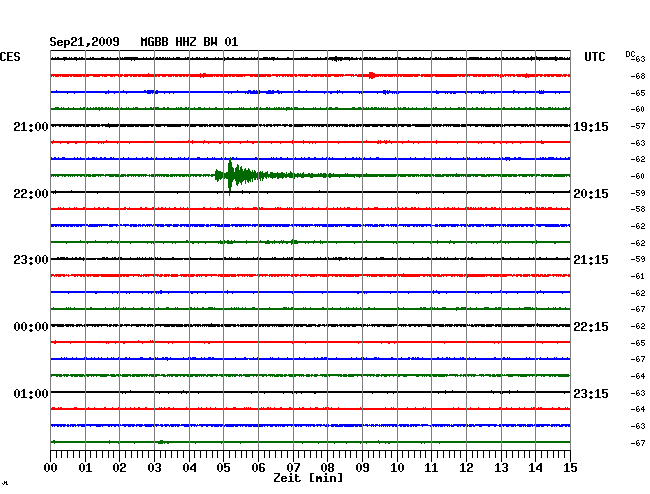Viewport: 650px width, 494px height.
Task: Click the 10 minute tick label on the x-axis
Action: point(397,467)
